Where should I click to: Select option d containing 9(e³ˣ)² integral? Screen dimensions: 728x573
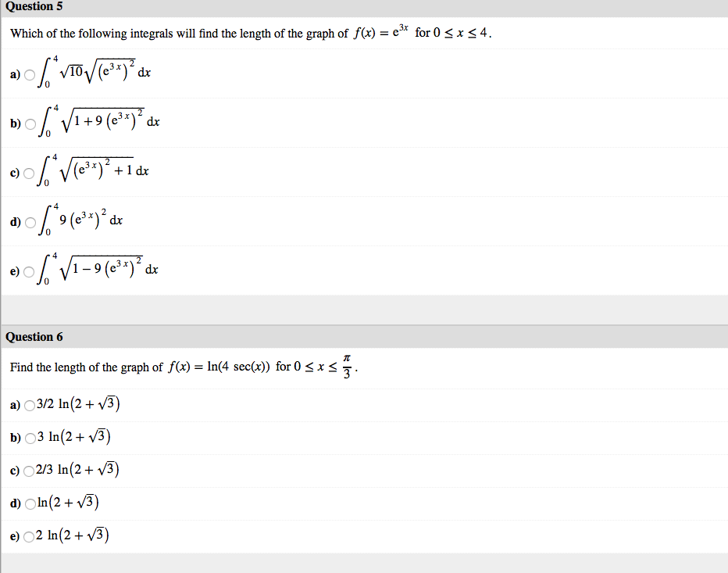(x=29, y=223)
